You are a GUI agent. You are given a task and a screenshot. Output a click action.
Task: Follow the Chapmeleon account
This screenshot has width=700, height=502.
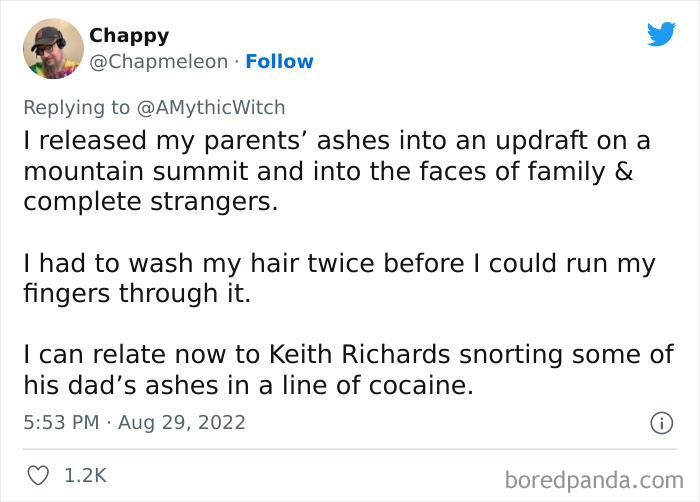279,62
